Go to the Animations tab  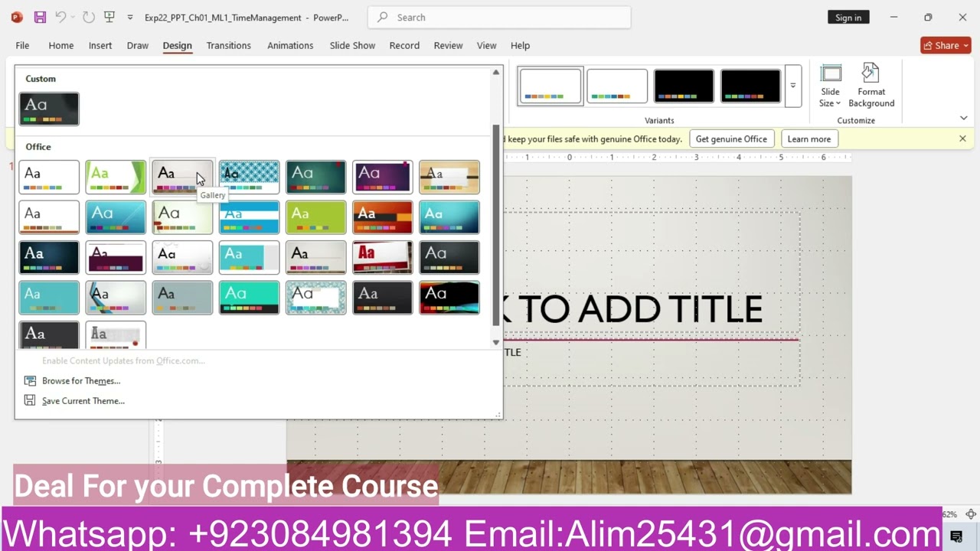coord(290,45)
